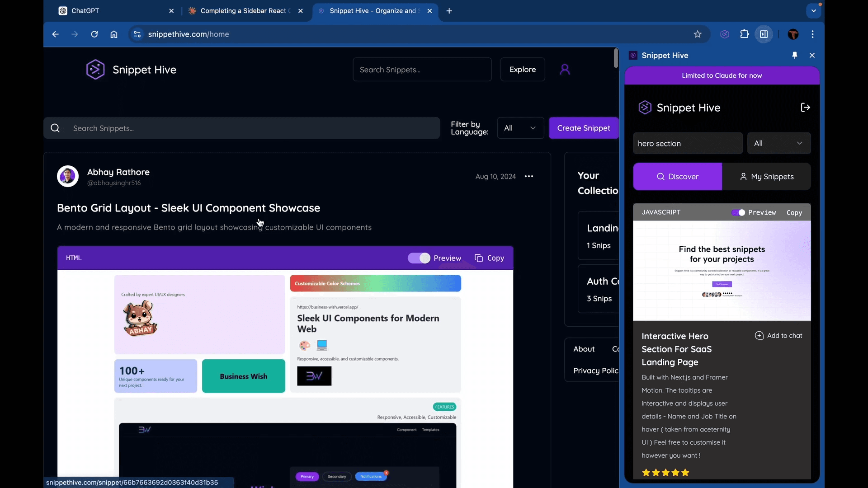Reload the page with the refresh icon
Image resolution: width=868 pixels, height=488 pixels.
[x=94, y=34]
